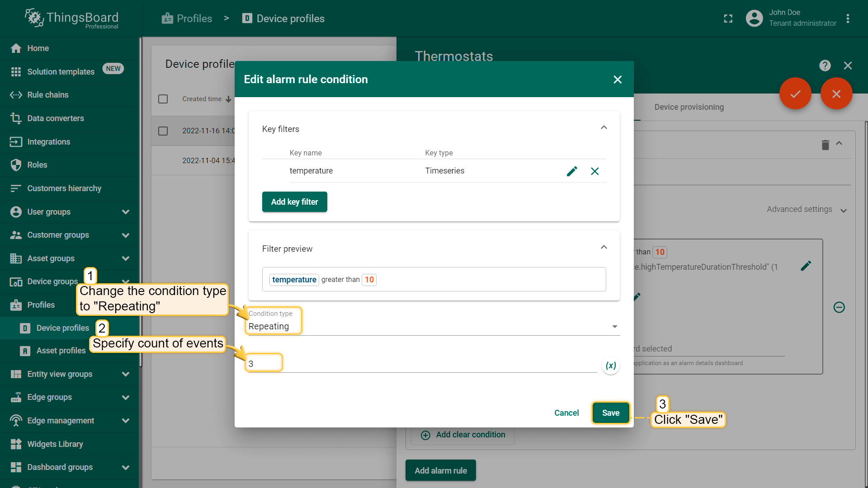
Task: Toggle dynamic value using the (x) icon
Action: pos(611,366)
